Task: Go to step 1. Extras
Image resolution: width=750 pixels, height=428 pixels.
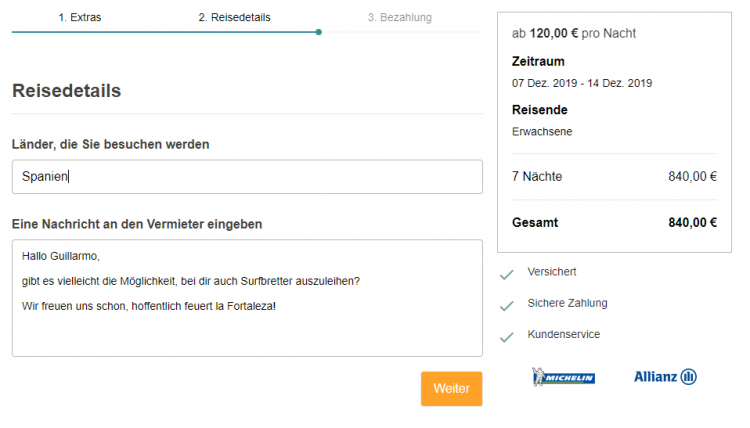Action: 80,18
